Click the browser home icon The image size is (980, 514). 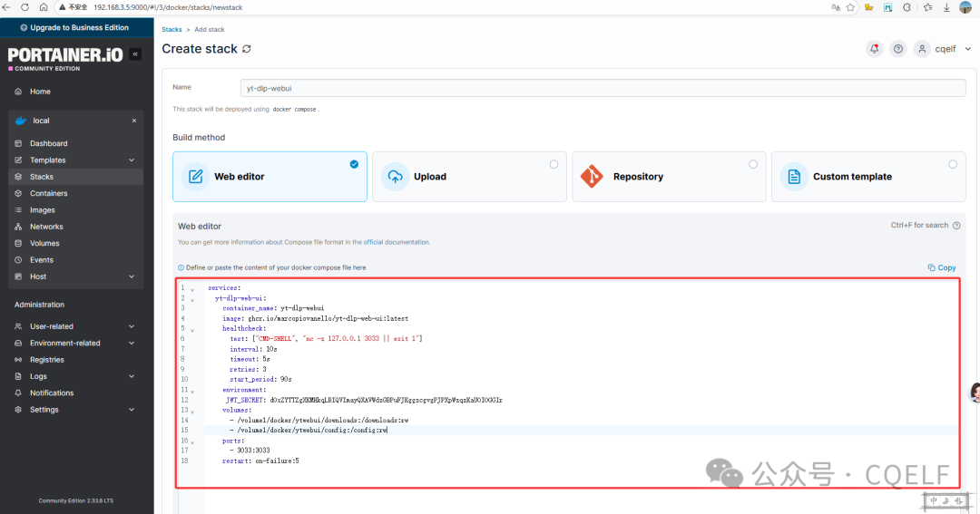44,7
